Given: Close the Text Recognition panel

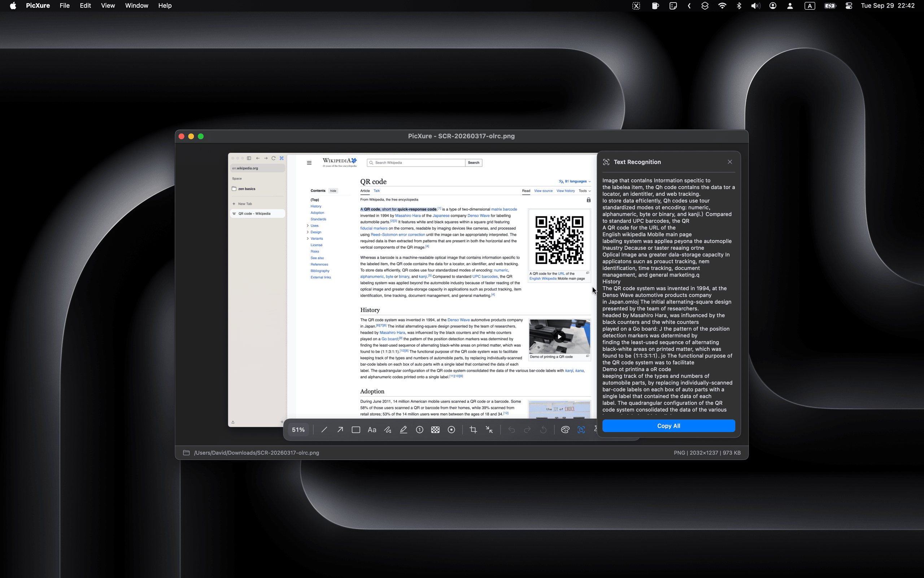Looking at the screenshot, I should (730, 162).
